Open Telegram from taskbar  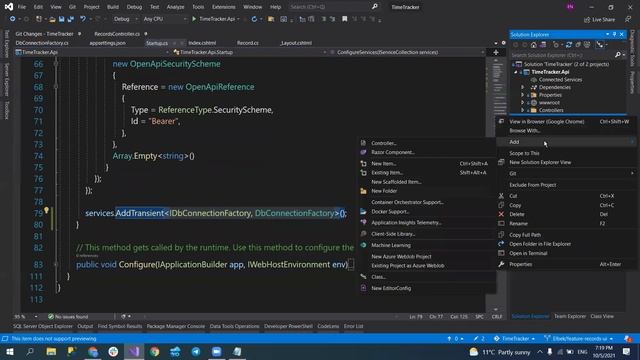point(196,351)
